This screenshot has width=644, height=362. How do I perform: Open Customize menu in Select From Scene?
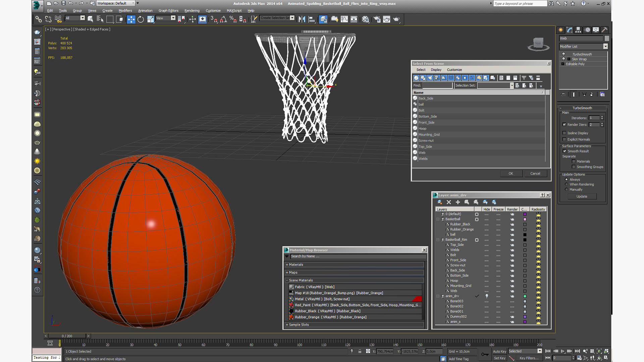click(x=454, y=70)
